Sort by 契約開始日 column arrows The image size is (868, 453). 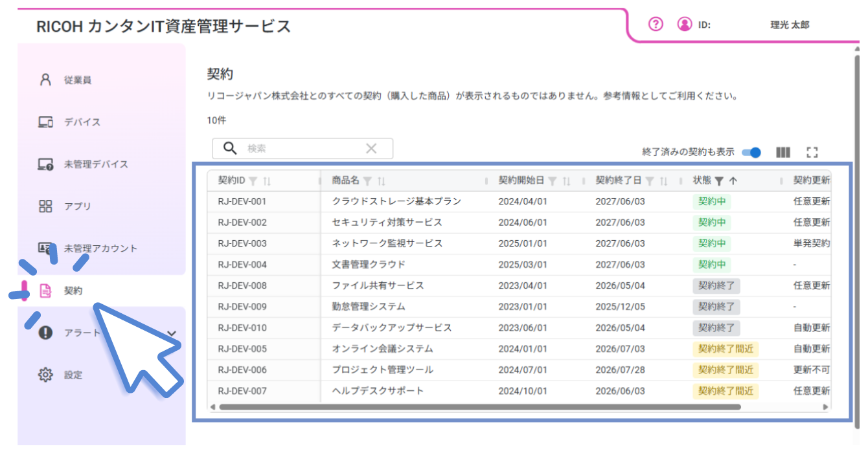[x=566, y=181]
